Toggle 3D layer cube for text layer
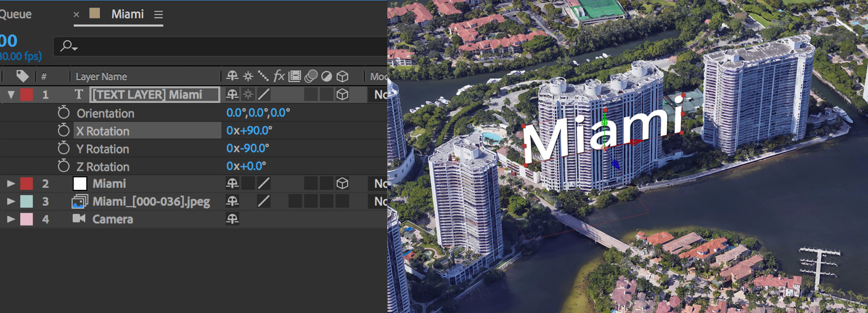 [x=342, y=94]
